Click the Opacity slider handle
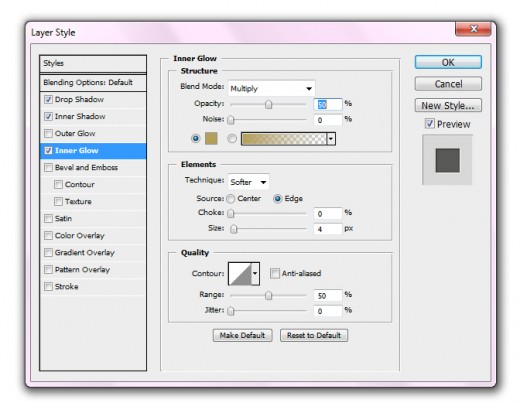 pos(268,105)
